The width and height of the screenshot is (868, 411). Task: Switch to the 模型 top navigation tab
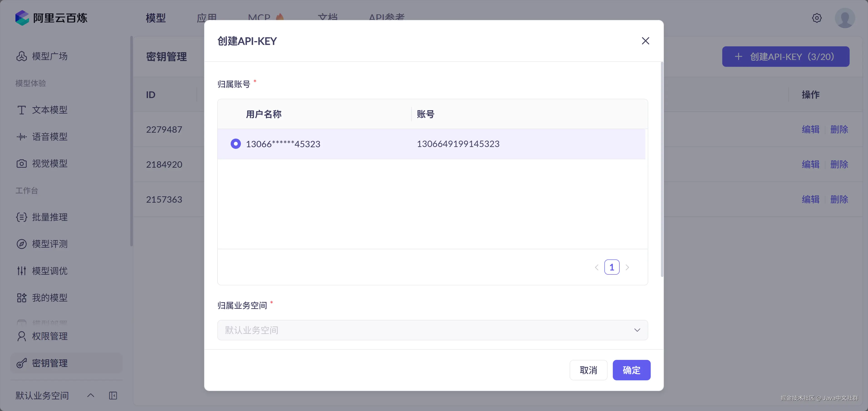pyautogui.click(x=156, y=18)
